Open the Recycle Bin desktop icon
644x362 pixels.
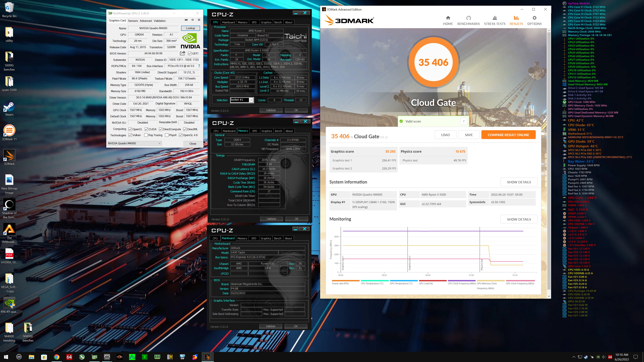coord(9,10)
